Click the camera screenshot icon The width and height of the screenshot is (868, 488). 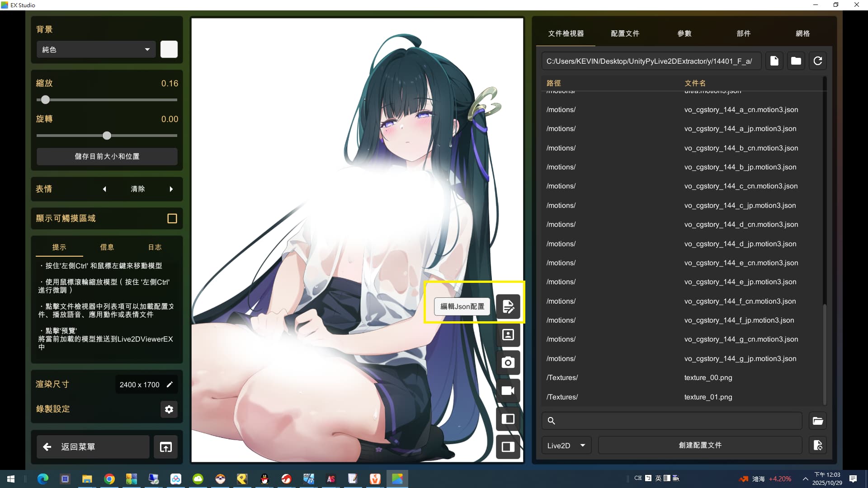tap(508, 362)
